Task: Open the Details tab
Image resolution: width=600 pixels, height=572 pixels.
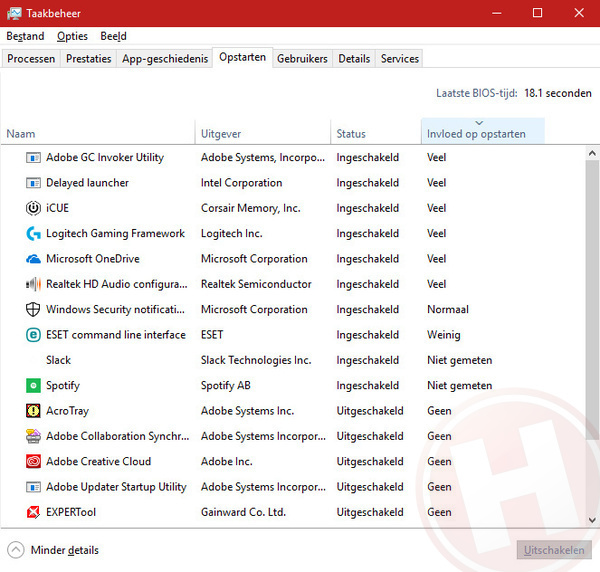Action: (x=354, y=59)
